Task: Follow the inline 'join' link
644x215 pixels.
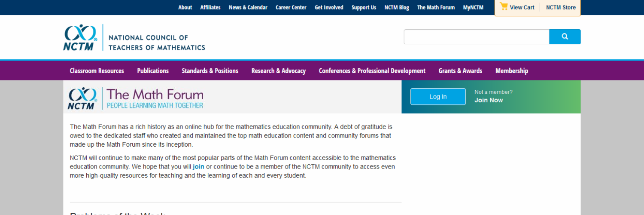Action: click(x=198, y=167)
